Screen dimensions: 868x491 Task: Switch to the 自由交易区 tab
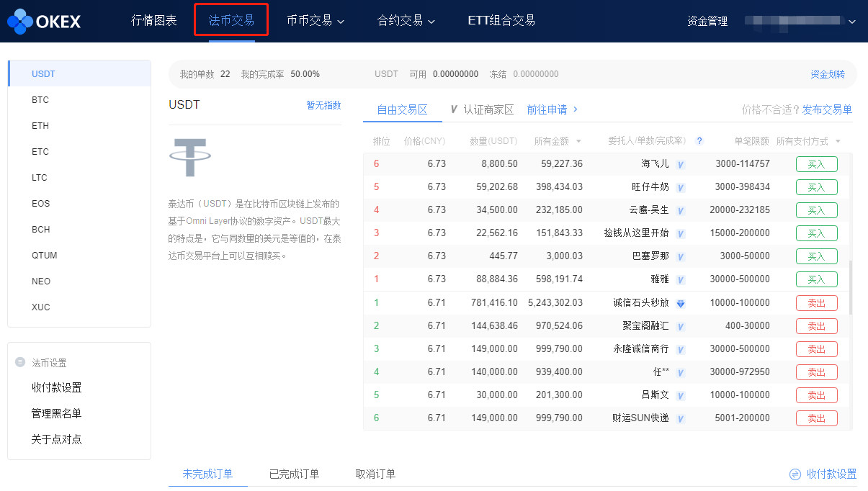pos(403,109)
